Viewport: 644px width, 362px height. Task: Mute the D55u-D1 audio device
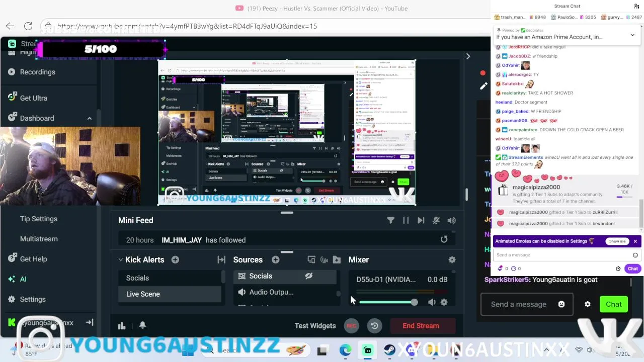(x=432, y=302)
